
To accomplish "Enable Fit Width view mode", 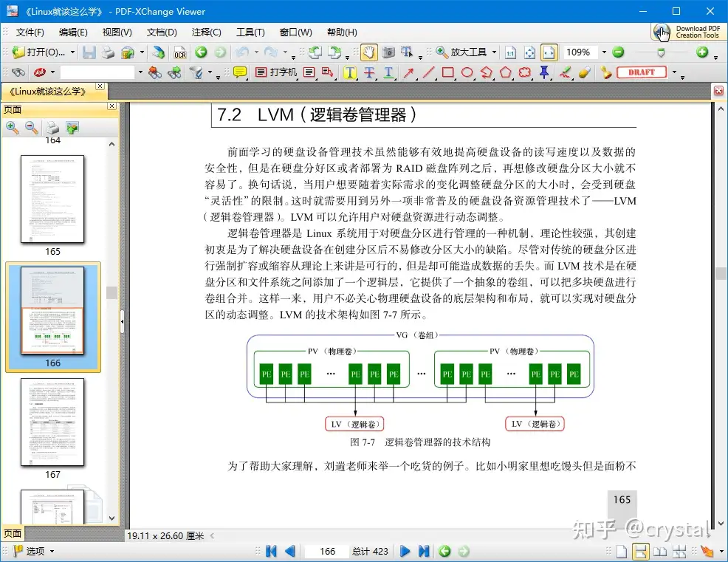I will 549,52.
